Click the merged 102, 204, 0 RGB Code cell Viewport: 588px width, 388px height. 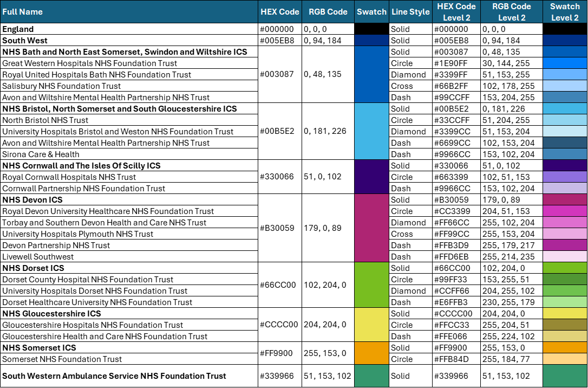pos(328,285)
